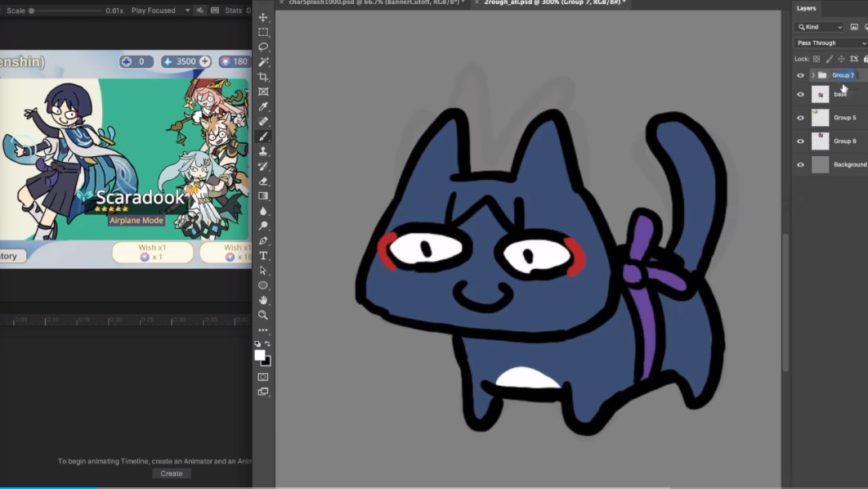Select the Pen tool
The width and height of the screenshot is (868, 489).
[x=263, y=241]
